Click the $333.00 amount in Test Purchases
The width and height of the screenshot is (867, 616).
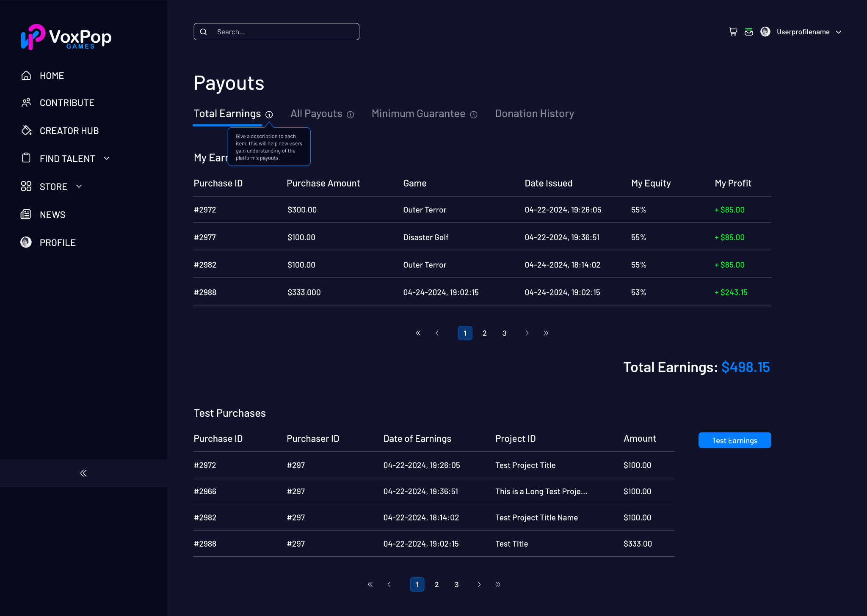point(638,544)
